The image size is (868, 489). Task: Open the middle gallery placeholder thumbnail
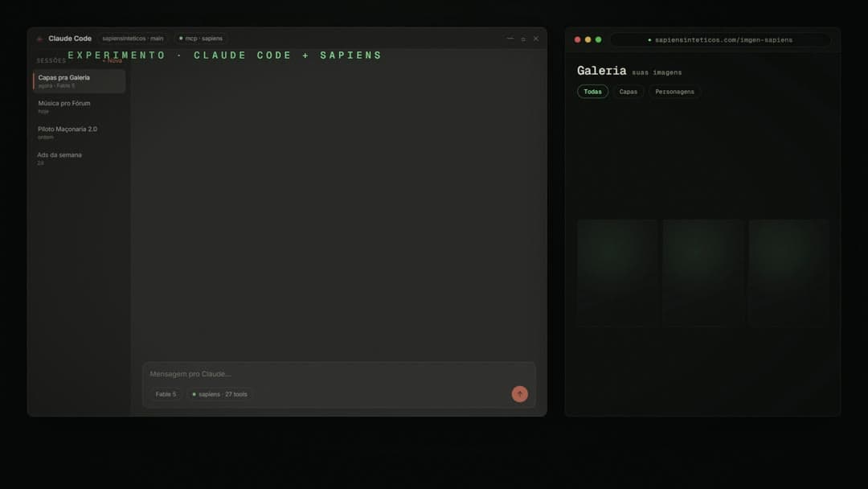[703, 272]
